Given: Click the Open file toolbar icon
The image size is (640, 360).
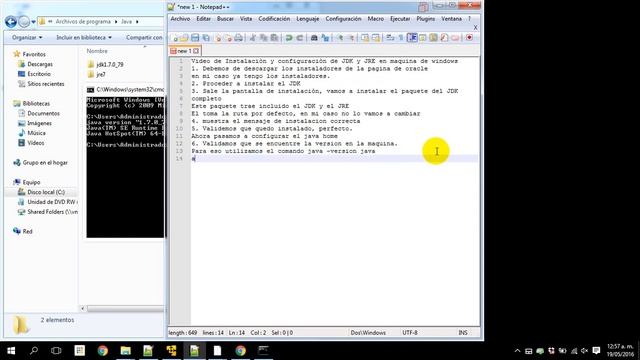Looking at the screenshot, I should [184, 38].
